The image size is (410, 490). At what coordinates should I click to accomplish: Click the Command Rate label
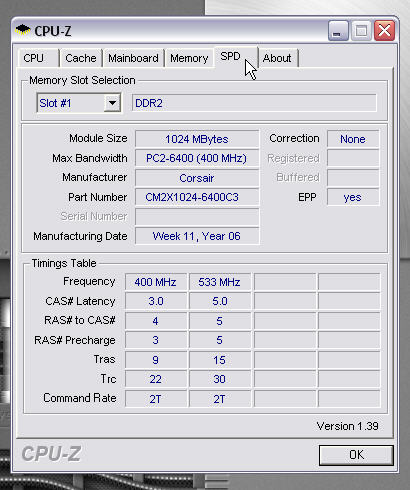(80, 398)
